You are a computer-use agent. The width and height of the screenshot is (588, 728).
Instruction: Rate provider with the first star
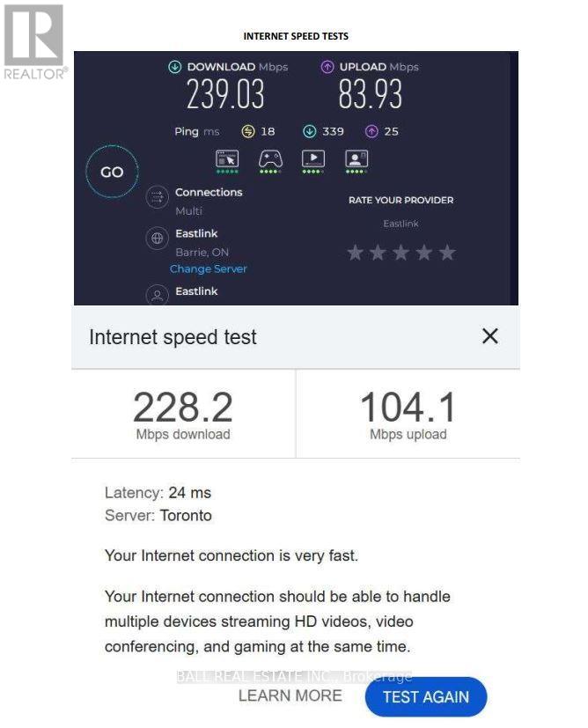[x=355, y=254]
